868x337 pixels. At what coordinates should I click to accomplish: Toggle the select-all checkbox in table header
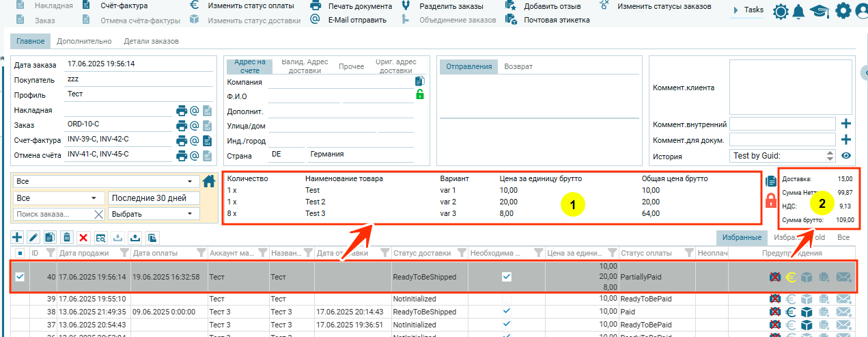20,254
